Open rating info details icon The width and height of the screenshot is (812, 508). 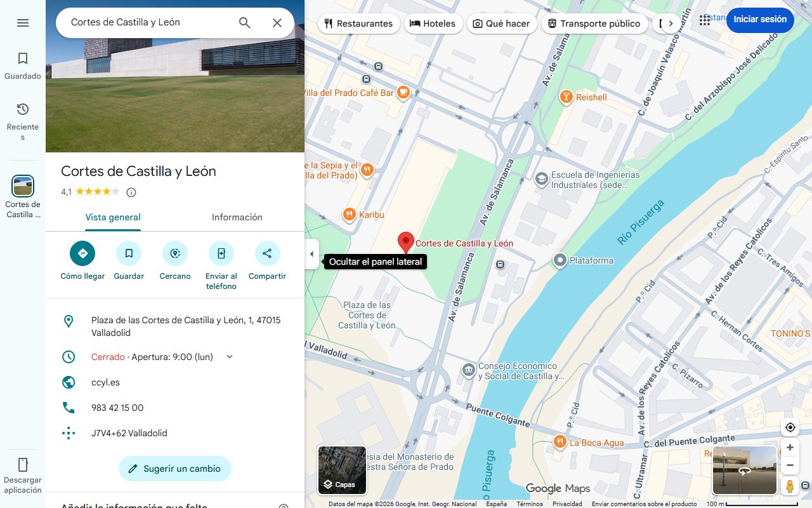131,192
